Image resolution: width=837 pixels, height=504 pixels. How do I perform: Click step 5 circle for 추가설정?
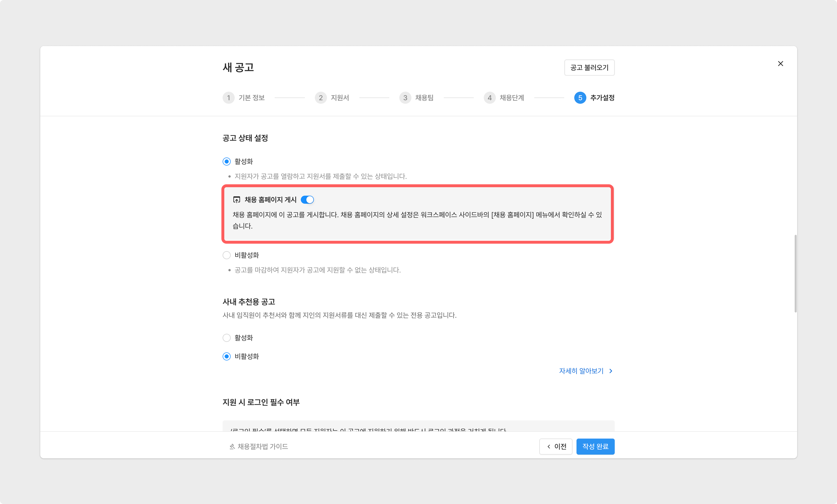(x=580, y=98)
